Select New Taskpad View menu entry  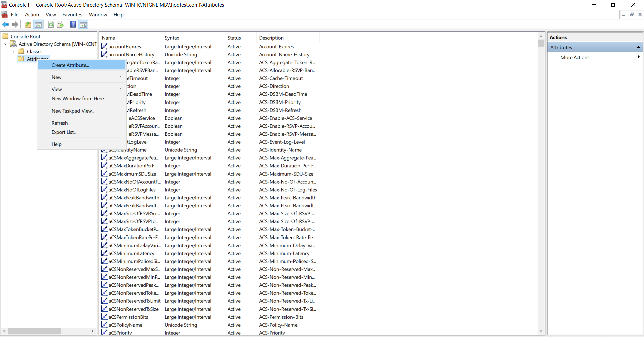point(73,111)
